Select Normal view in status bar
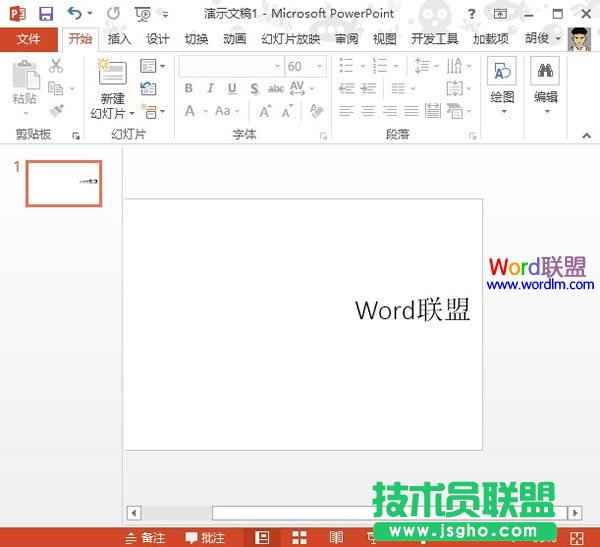 click(x=262, y=537)
